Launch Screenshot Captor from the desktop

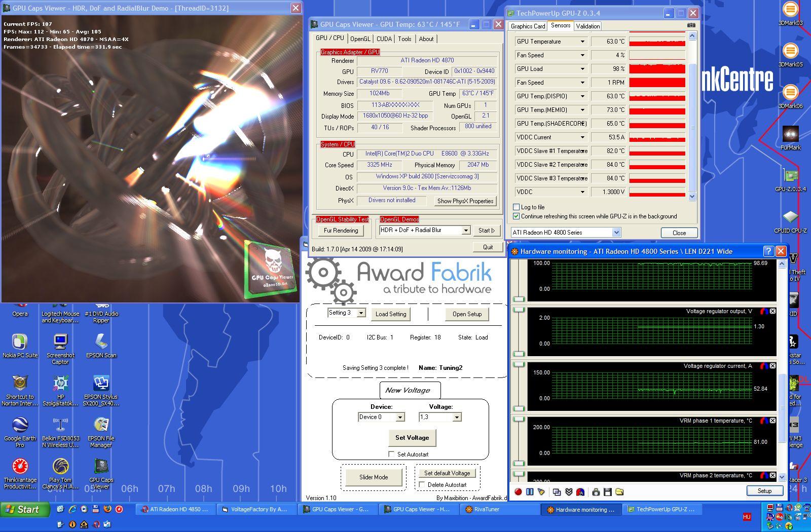pyautogui.click(x=60, y=349)
